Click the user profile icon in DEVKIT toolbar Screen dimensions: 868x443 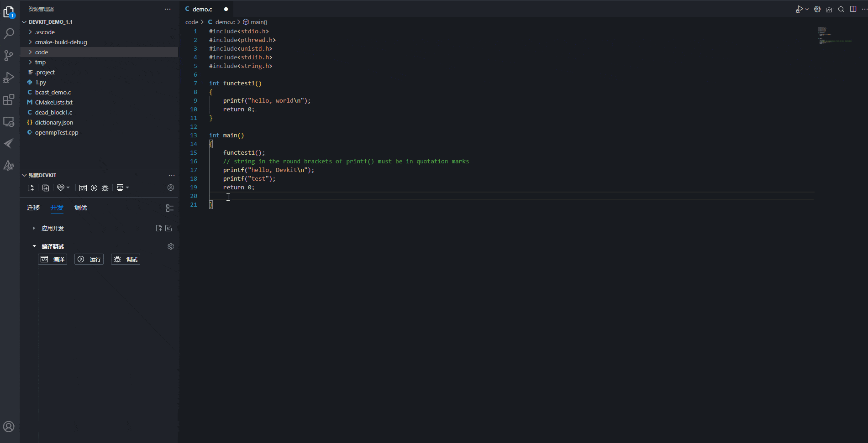(x=171, y=188)
